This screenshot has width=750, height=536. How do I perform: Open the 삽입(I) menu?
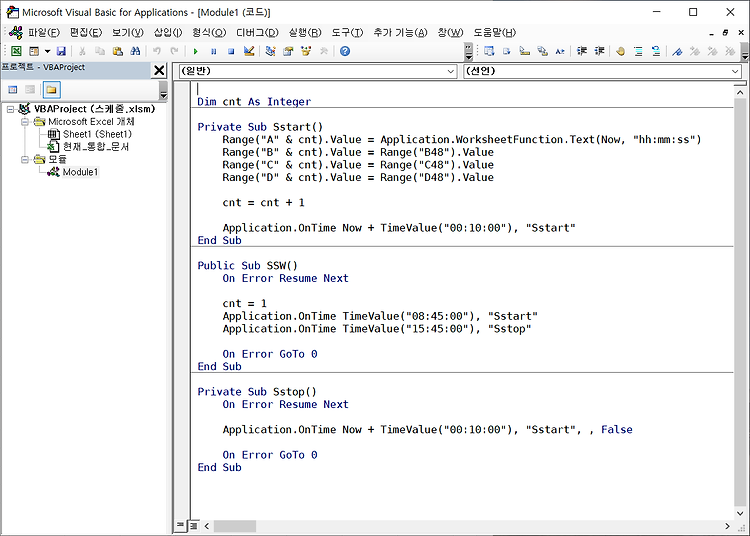click(168, 33)
